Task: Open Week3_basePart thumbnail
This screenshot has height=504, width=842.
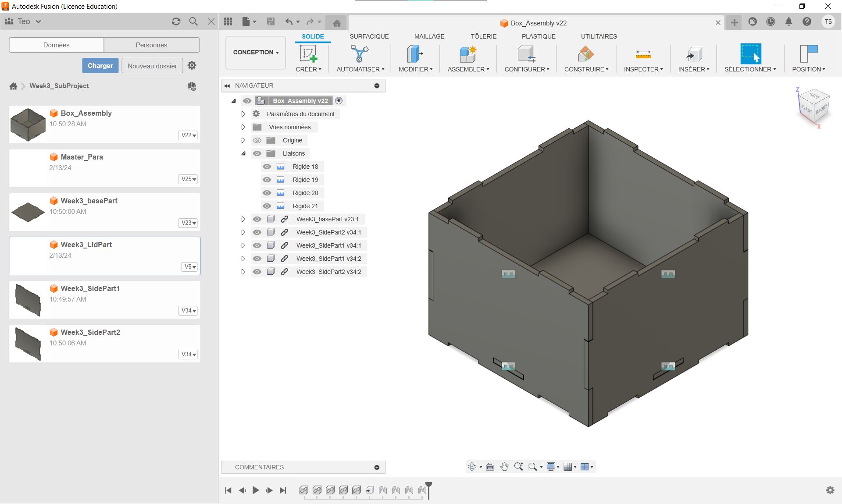Action: (28, 212)
